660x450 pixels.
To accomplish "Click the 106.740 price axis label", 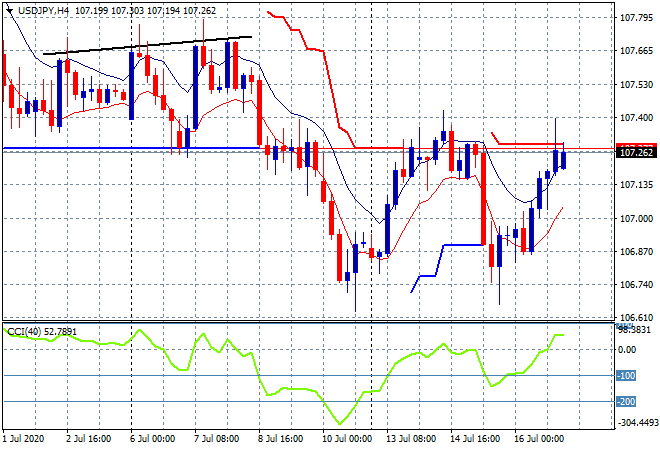I will pos(636,285).
